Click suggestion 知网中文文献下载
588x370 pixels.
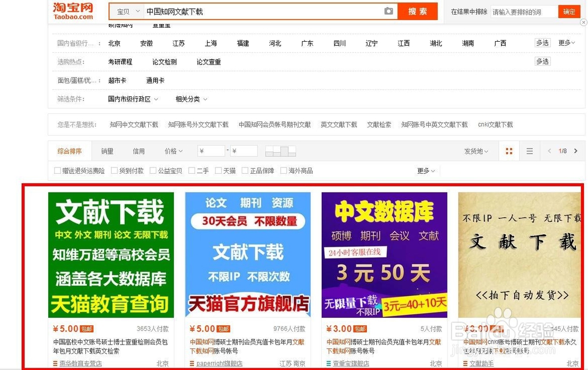[x=134, y=125]
